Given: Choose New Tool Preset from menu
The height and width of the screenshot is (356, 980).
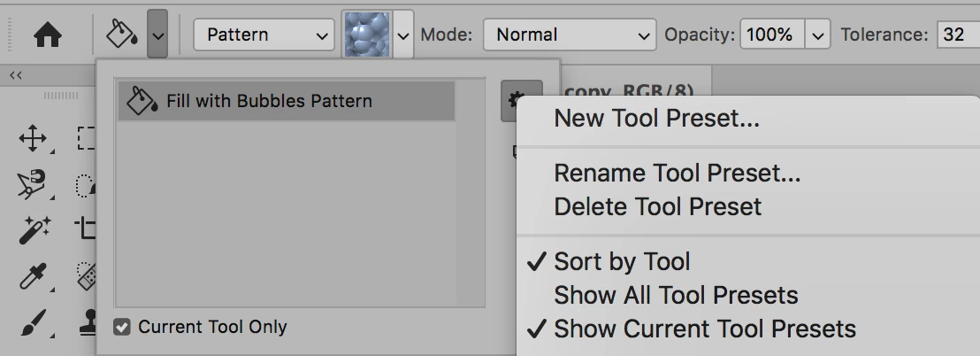Looking at the screenshot, I should click(656, 119).
